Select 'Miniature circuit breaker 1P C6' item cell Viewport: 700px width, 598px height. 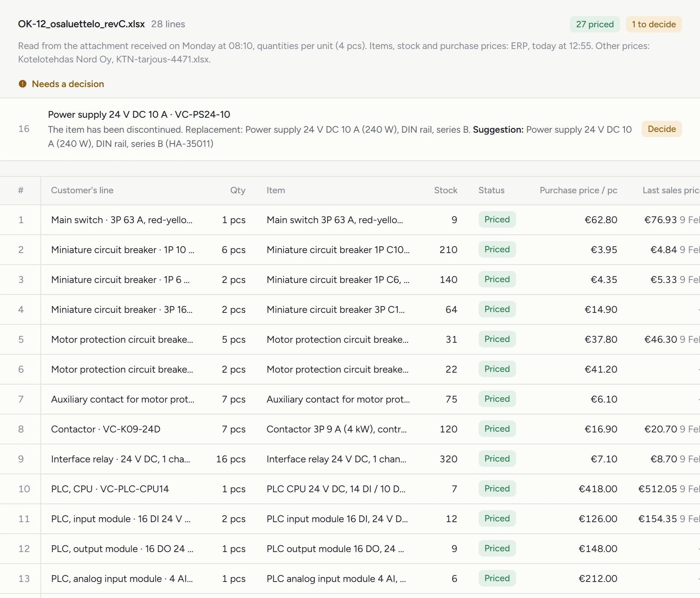pyautogui.click(x=338, y=280)
